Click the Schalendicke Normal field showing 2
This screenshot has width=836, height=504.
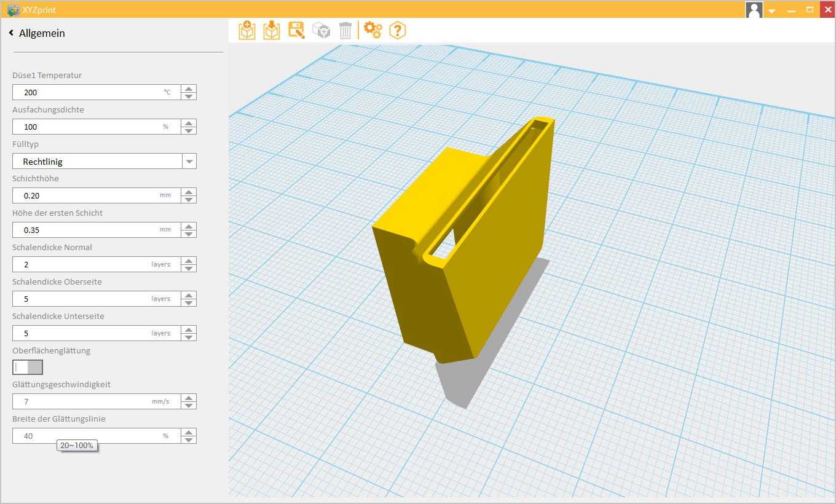tap(97, 264)
